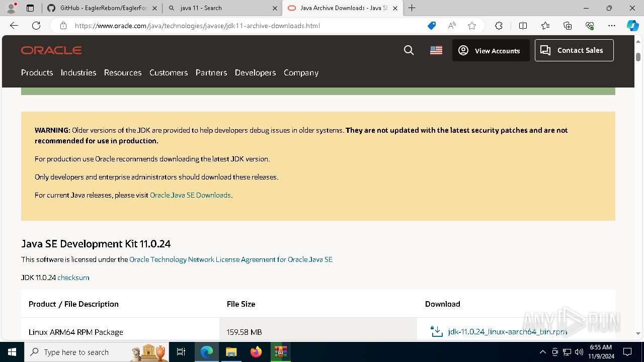644x362 pixels.
Task: Open Industries menu
Action: point(78,72)
